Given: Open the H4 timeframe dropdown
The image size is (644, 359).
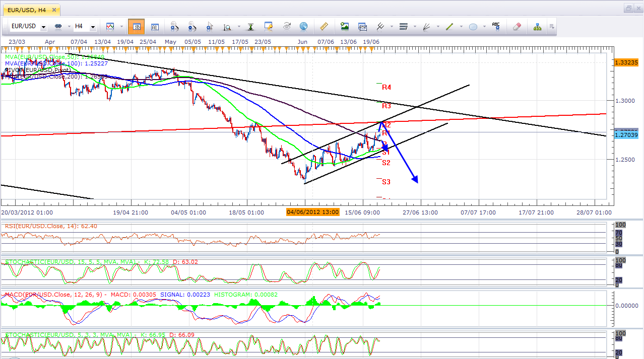Looking at the screenshot, I should pos(93,27).
